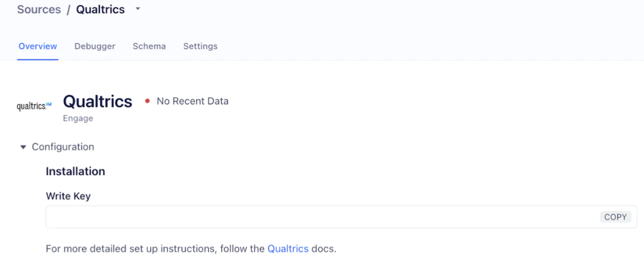Follow the Qualtrics docs link

click(288, 249)
